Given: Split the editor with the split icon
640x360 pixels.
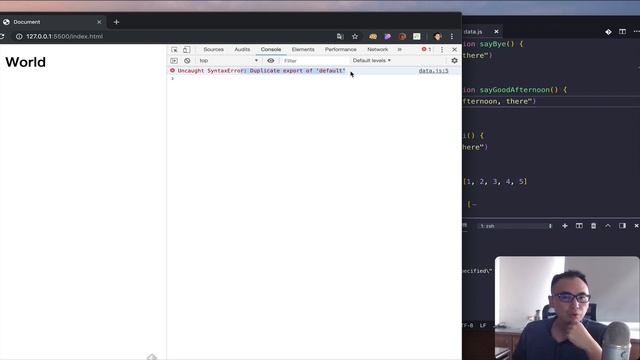Looking at the screenshot, I should 622,31.
